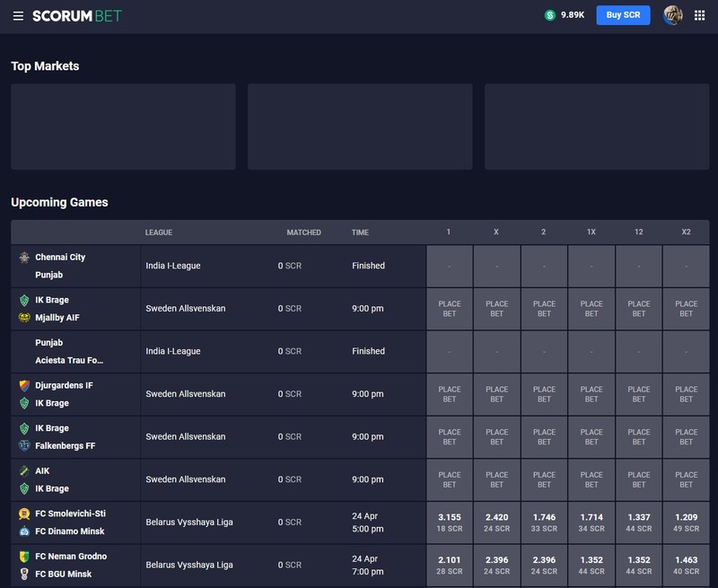Open the Aciesta Trau Fo… team name
Screen dimensions: 718x588
coord(69,360)
